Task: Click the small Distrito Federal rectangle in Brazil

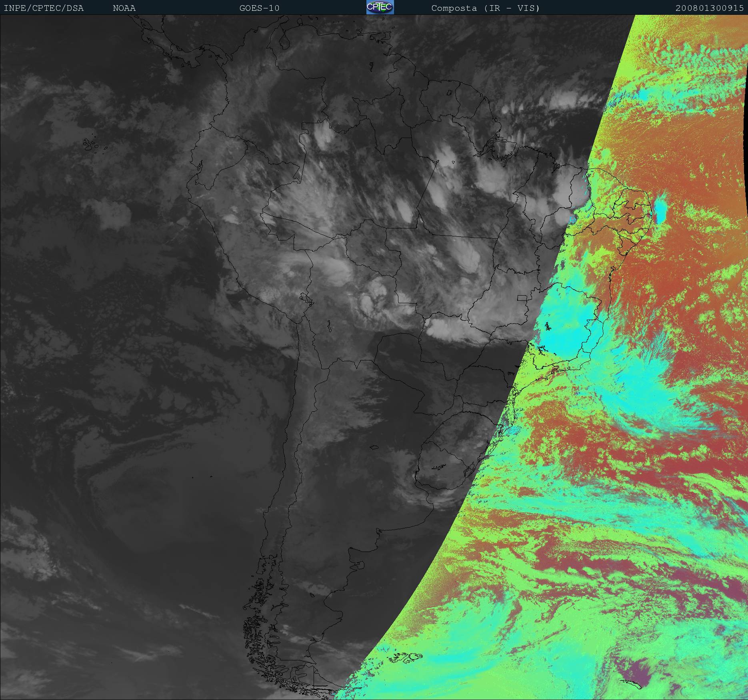Action: point(522,298)
